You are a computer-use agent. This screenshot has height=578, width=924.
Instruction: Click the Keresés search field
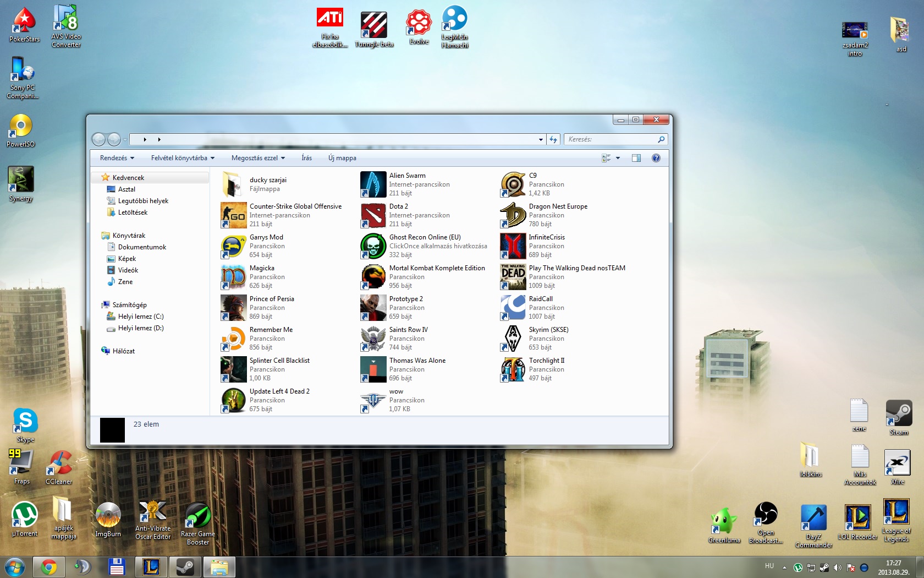coord(616,140)
